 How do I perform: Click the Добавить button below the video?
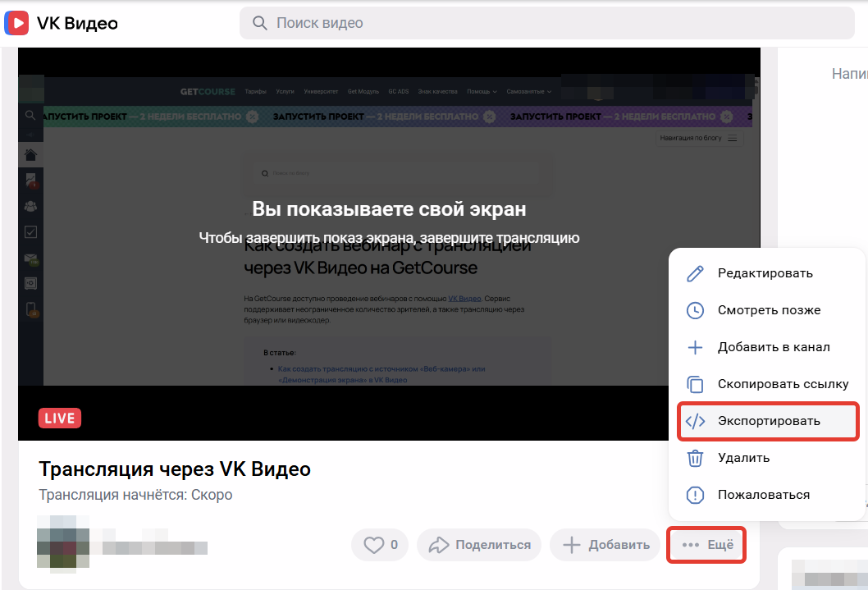[605, 545]
